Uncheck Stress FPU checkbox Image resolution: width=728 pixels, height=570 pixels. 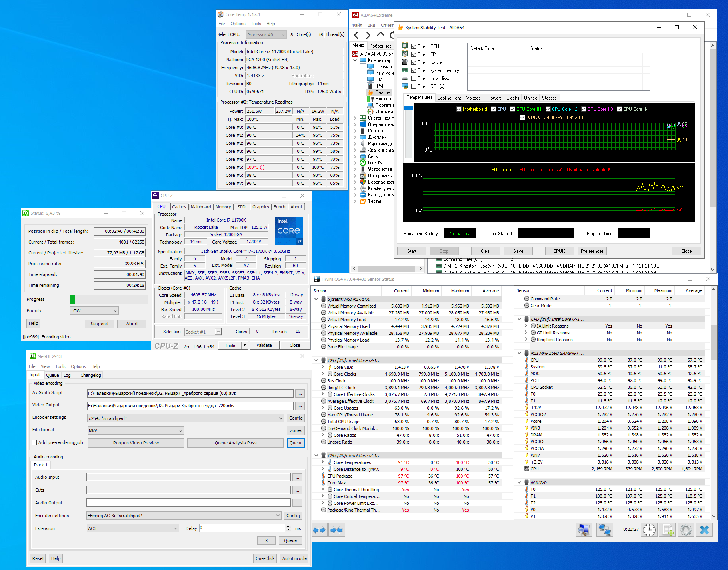tap(414, 54)
